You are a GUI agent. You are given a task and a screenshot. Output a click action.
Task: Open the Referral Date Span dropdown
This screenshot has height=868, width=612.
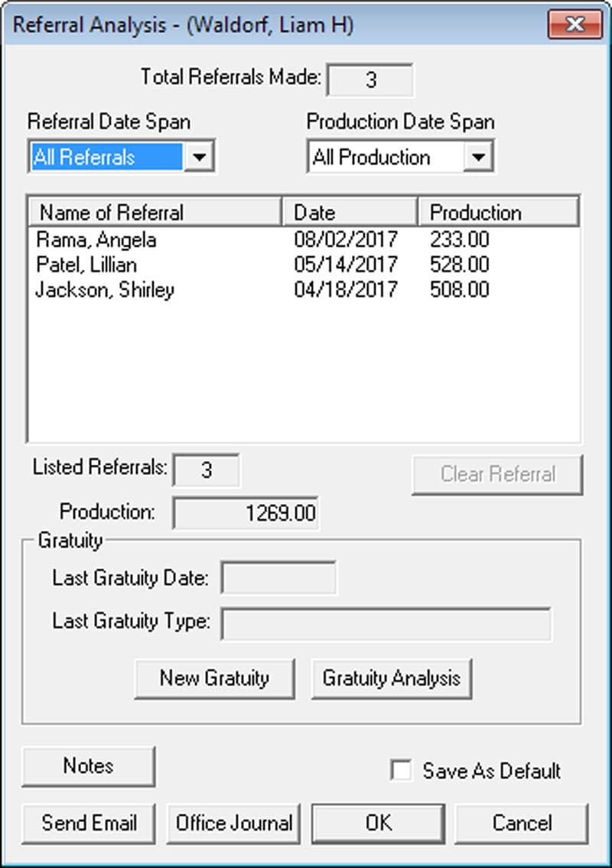(199, 158)
